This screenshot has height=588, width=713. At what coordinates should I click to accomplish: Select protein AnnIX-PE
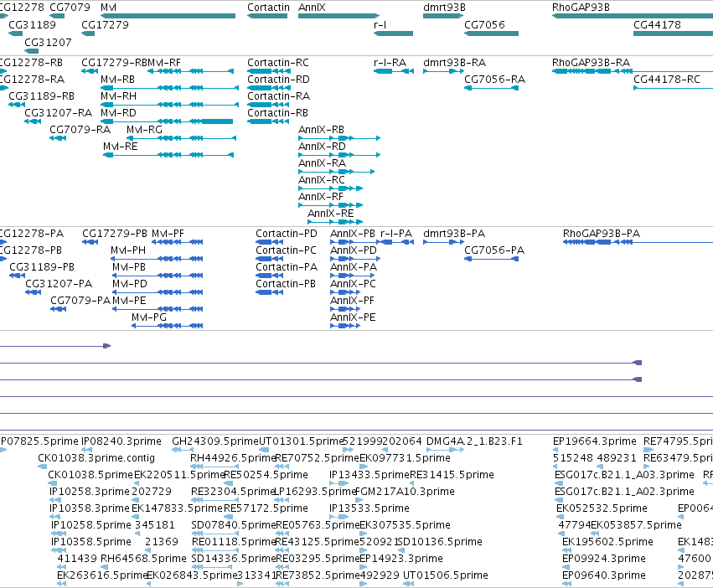pos(353,317)
